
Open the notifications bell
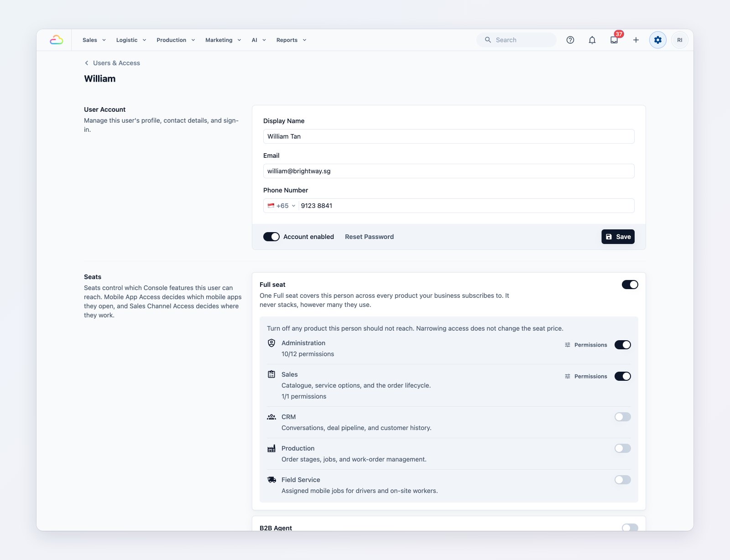click(592, 40)
